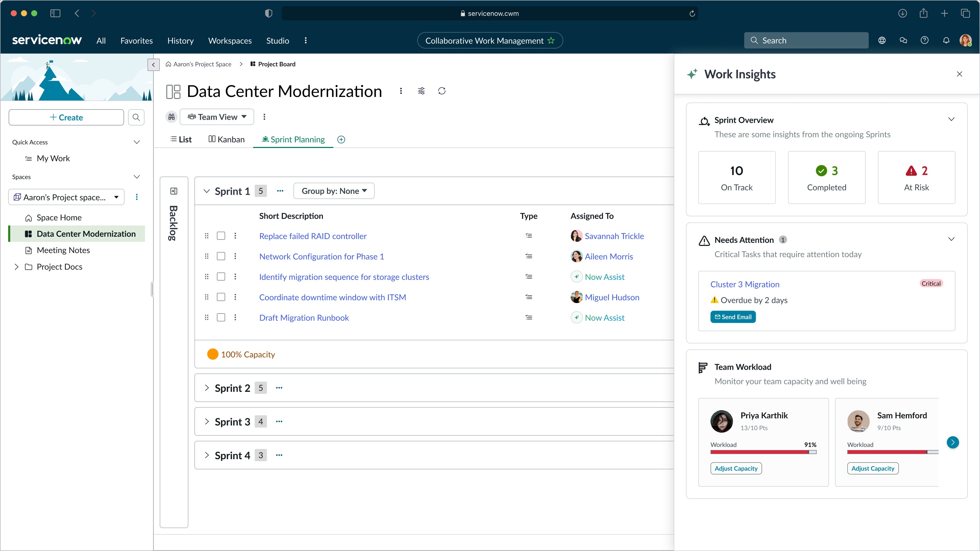
Task: Check the Network Configuration for Phase 1 checkbox
Action: tap(220, 256)
